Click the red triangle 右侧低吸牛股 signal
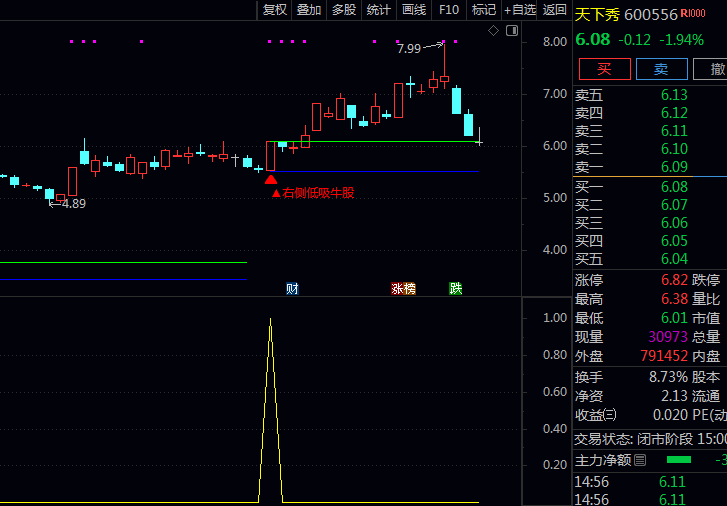 [x=271, y=180]
